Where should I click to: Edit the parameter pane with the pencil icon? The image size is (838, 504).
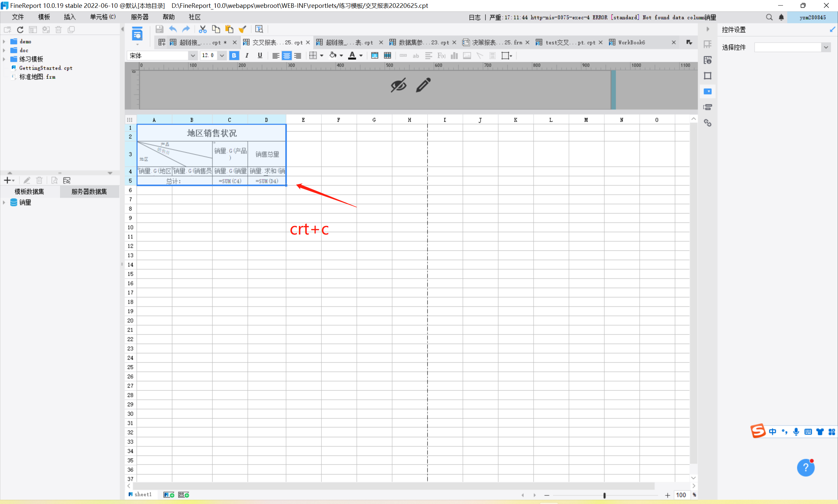click(x=423, y=85)
